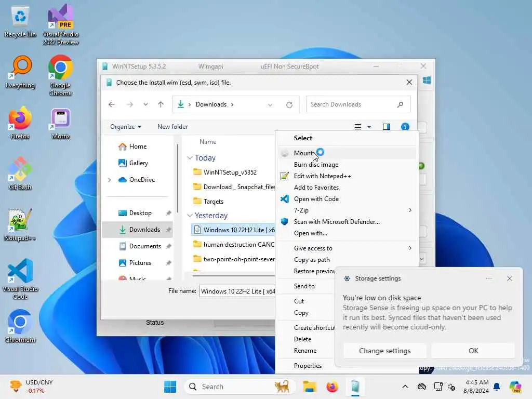
Task: Go back in the file dialog
Action: 112,104
